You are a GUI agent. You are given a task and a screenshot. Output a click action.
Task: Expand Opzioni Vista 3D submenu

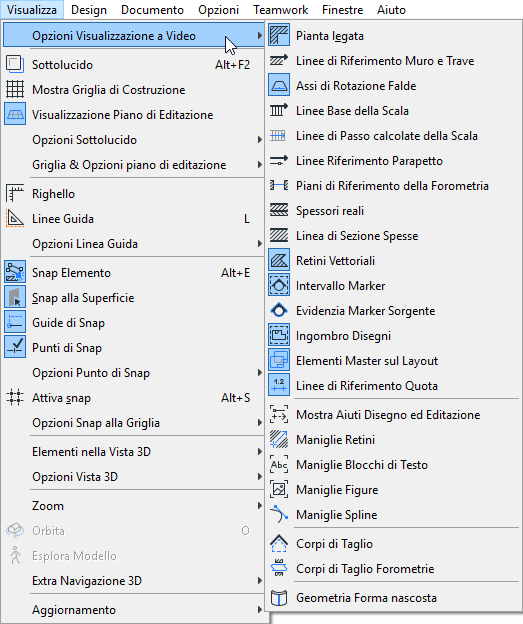coord(134,477)
